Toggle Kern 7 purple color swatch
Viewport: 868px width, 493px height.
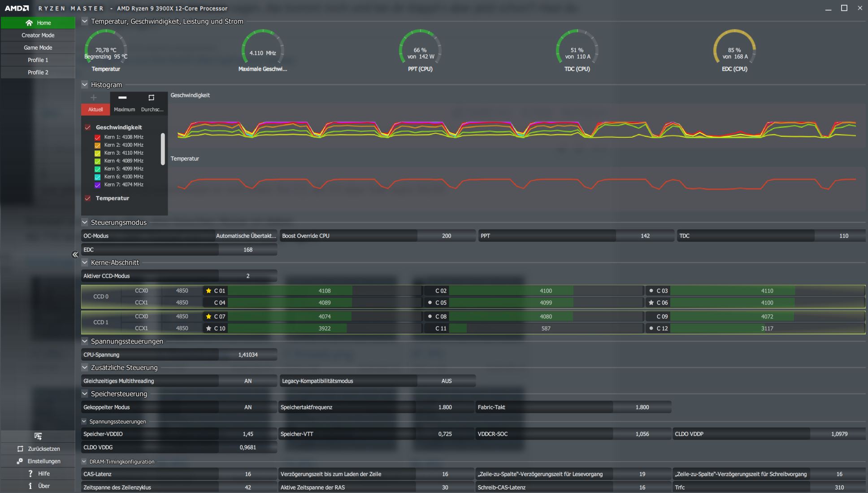coord(97,185)
